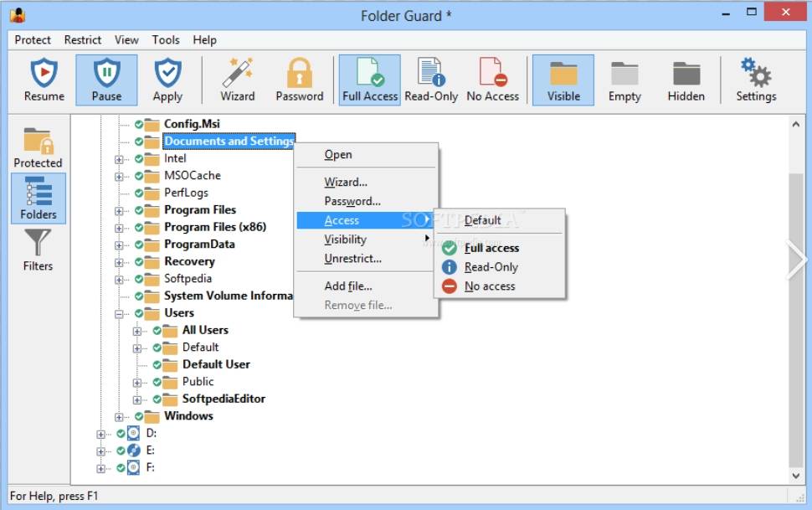
Task: Click the Softpedia folder icon
Action: tap(152, 279)
